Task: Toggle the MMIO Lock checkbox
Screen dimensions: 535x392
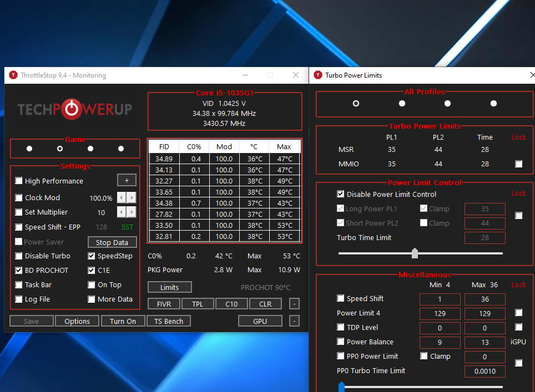Action: click(518, 164)
